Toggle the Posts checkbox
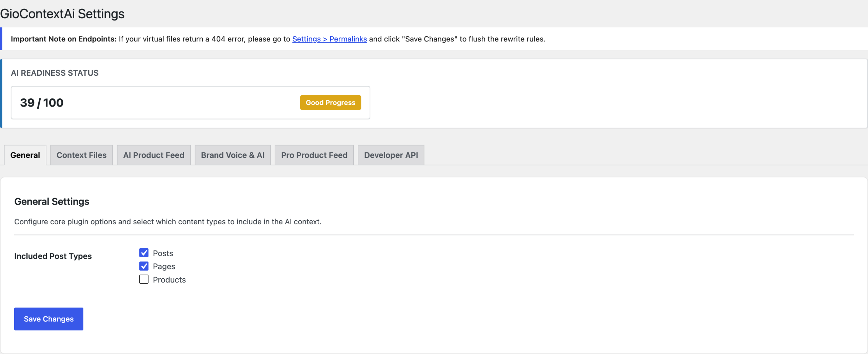Screen dimensions: 868x354 tap(144, 253)
